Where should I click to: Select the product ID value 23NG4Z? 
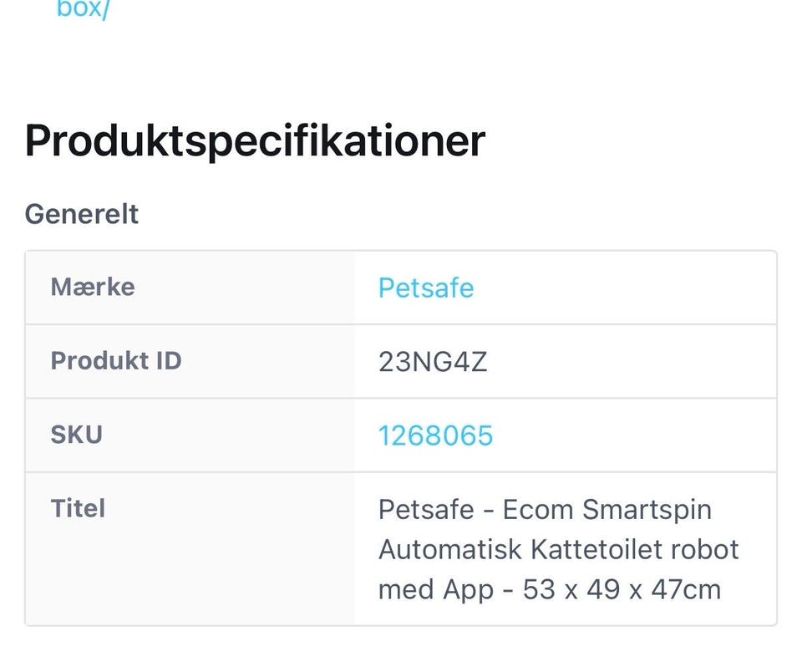(x=432, y=362)
